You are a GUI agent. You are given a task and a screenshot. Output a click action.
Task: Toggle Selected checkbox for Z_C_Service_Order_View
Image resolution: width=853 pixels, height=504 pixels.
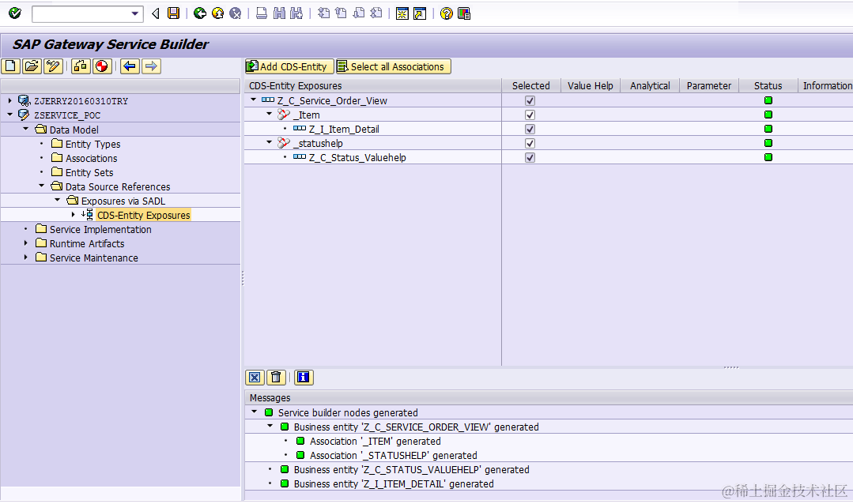coord(530,100)
